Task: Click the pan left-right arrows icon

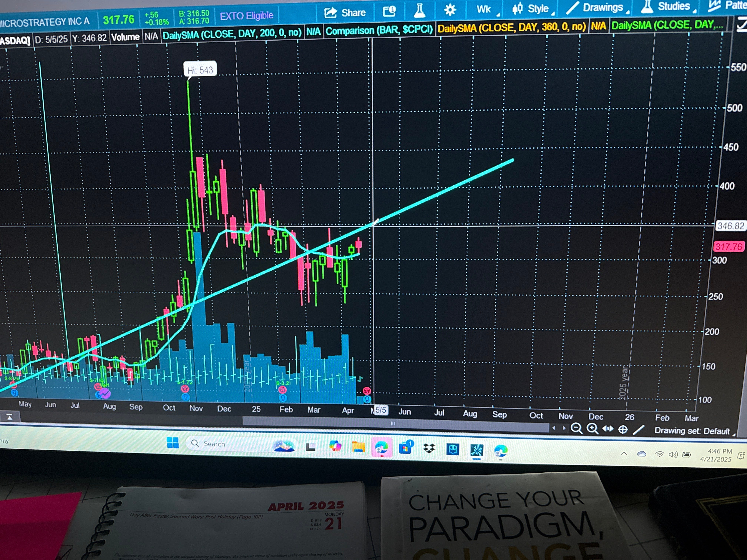Action: point(608,429)
